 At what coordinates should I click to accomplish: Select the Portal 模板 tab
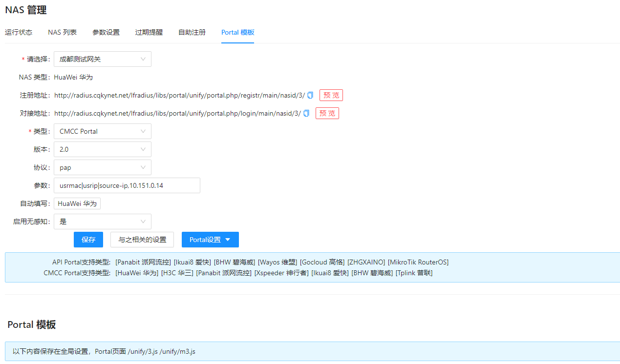(237, 32)
